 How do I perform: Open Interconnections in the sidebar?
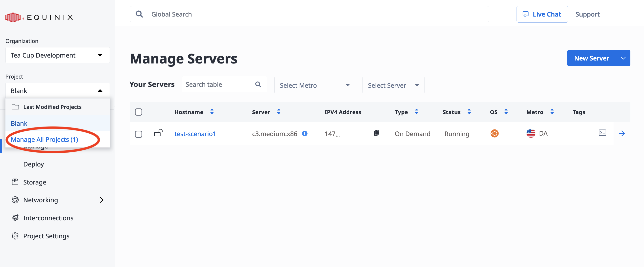coord(48,218)
